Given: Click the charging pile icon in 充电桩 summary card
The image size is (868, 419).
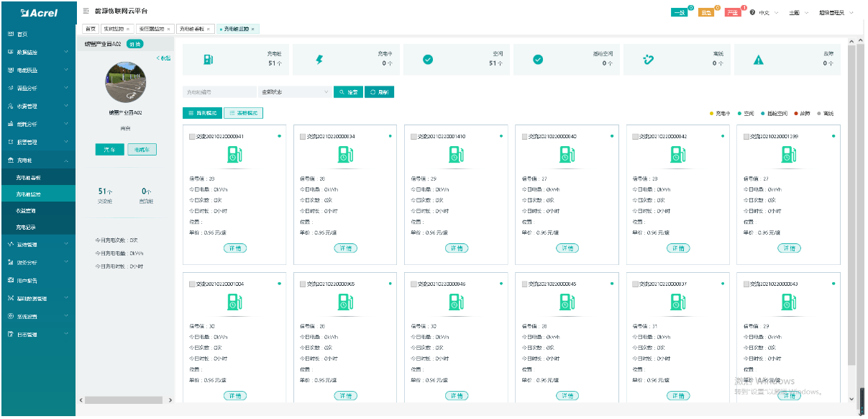Looking at the screenshot, I should tap(208, 60).
